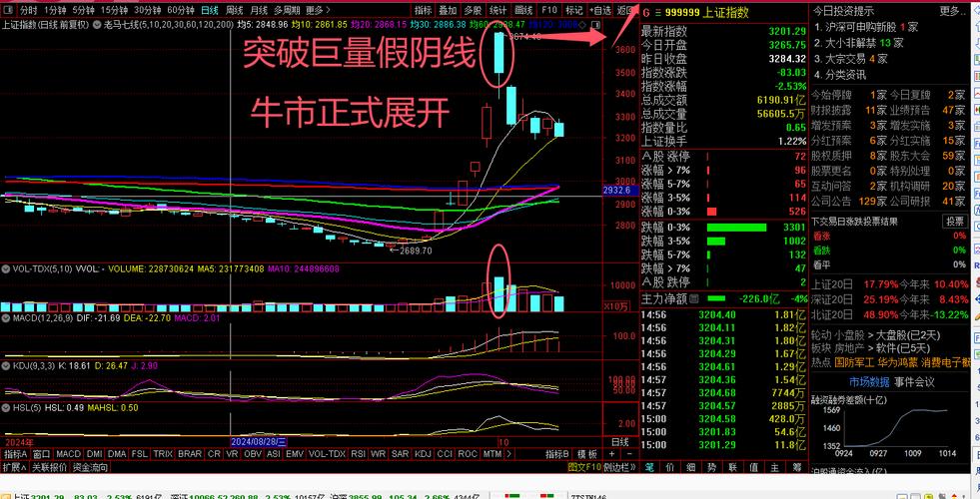Choose the 60分钟 period
This screenshot has height=499, width=980.
click(x=181, y=10)
